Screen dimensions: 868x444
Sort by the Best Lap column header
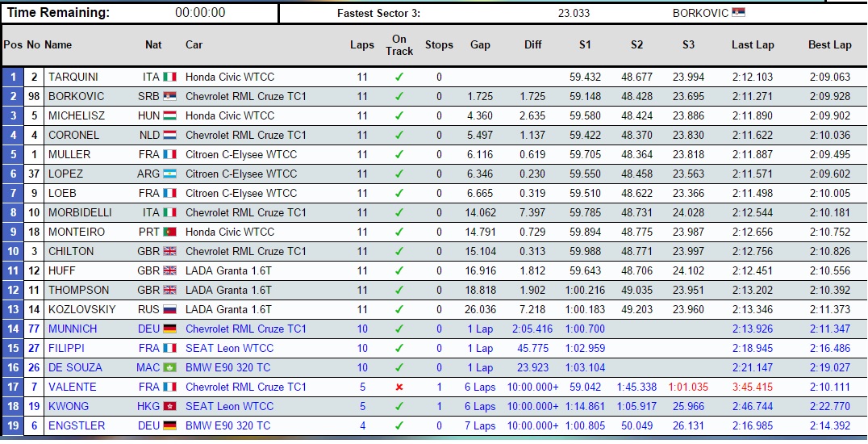(829, 45)
